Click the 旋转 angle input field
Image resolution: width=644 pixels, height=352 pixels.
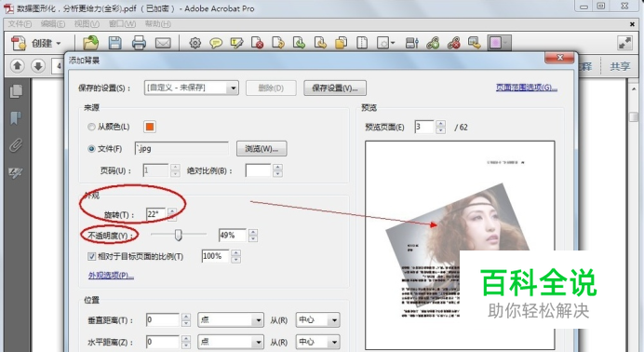pyautogui.click(x=156, y=214)
